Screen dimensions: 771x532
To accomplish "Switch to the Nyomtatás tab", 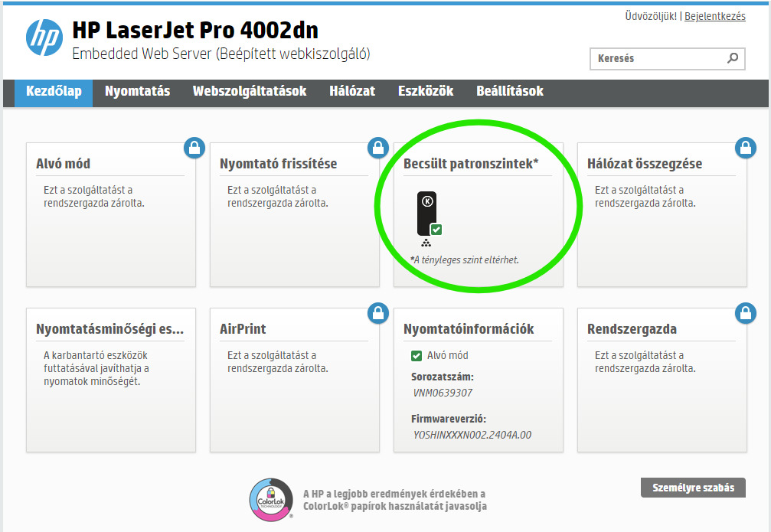I will [137, 91].
